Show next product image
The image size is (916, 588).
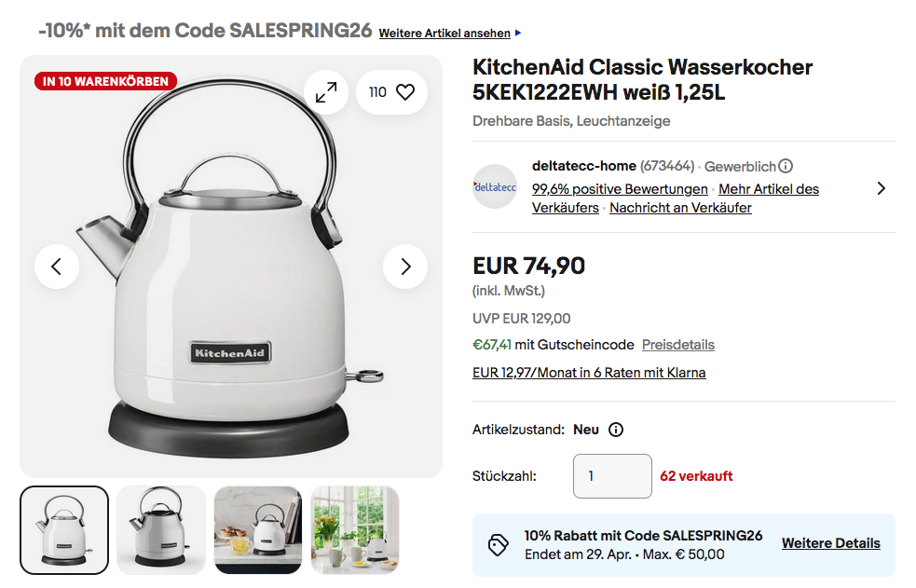[405, 267]
